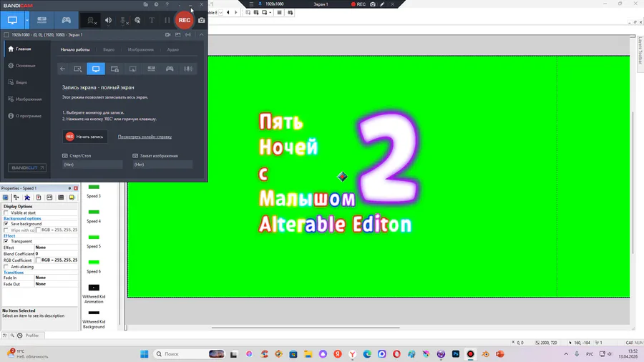The width and height of the screenshot is (644, 362).
Task: Select Withered Kid Animation object
Action: tap(94, 294)
